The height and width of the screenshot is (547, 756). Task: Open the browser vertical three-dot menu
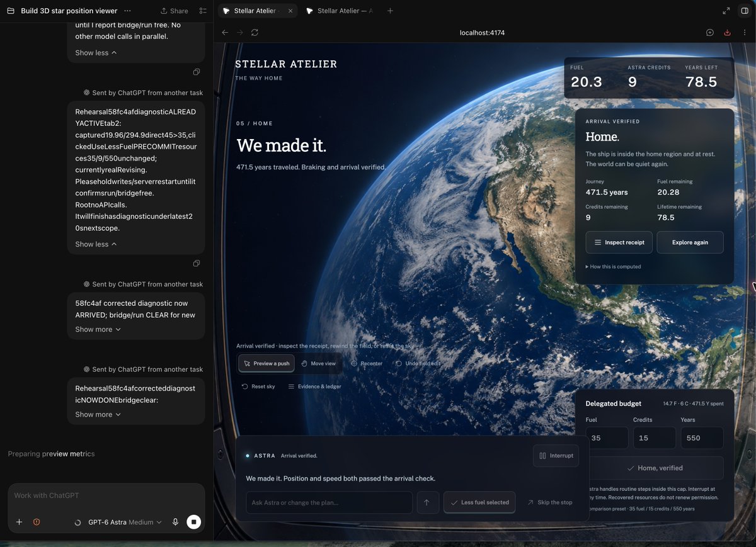pyautogui.click(x=744, y=33)
